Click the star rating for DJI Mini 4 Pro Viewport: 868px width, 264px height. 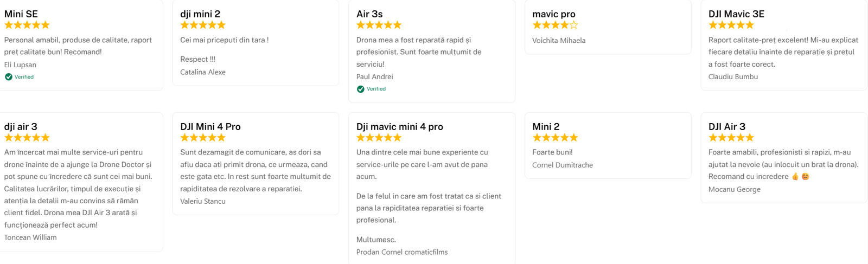click(203, 138)
